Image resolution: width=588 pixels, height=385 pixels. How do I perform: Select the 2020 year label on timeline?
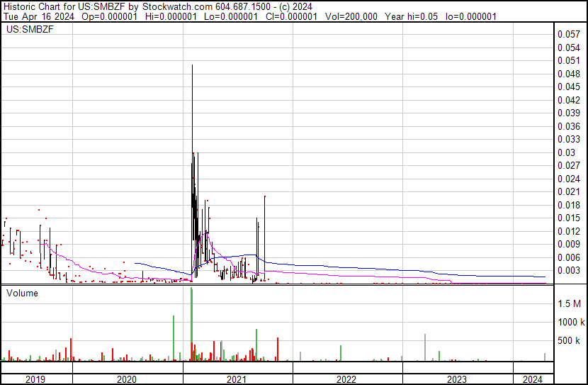tap(127, 379)
